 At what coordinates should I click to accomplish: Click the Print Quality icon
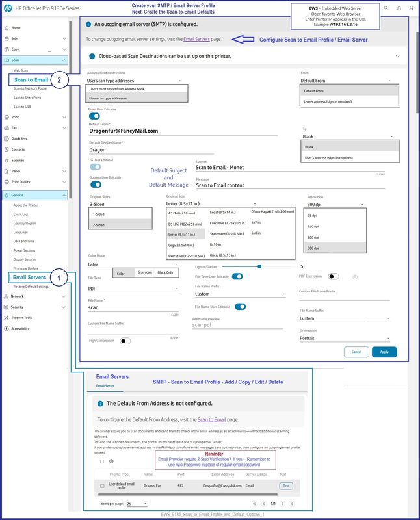[7, 182]
